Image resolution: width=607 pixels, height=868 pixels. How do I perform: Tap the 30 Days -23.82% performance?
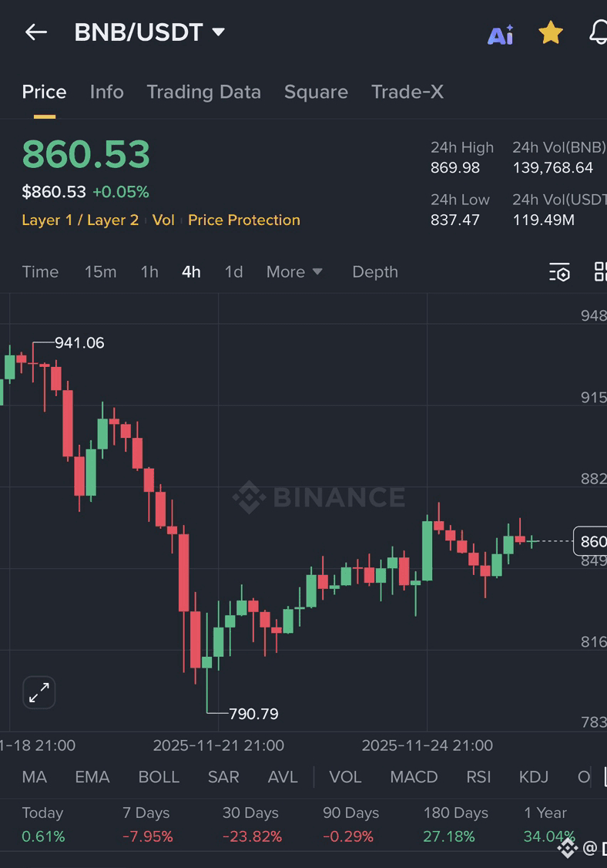click(x=252, y=825)
